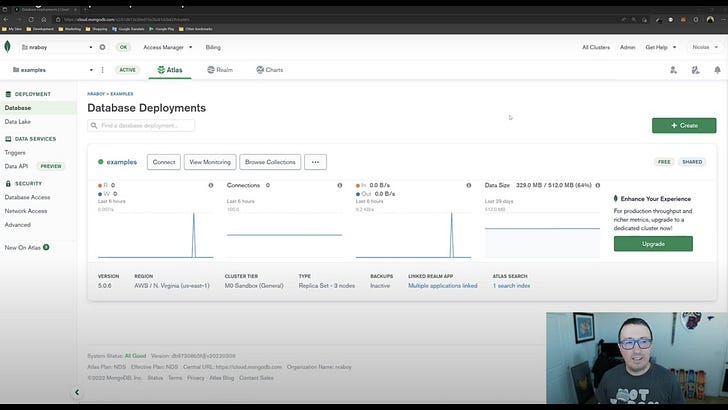
Task: Open project options vertical dots menu
Action: coord(103,70)
